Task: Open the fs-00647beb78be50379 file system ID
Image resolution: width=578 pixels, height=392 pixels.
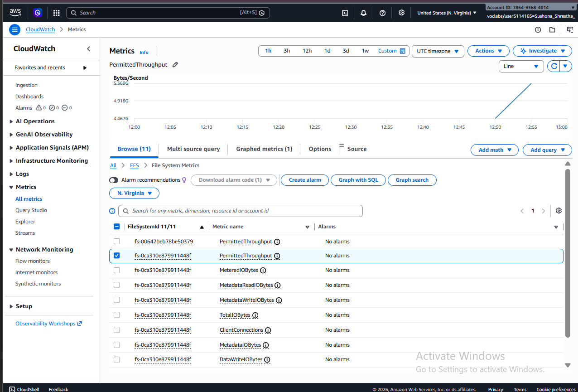Action: 164,242
